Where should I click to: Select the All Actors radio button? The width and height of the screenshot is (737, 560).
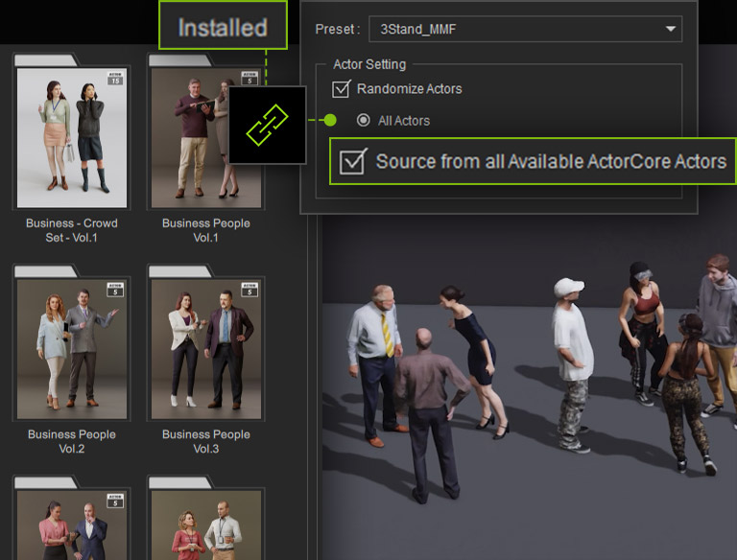[x=364, y=121]
